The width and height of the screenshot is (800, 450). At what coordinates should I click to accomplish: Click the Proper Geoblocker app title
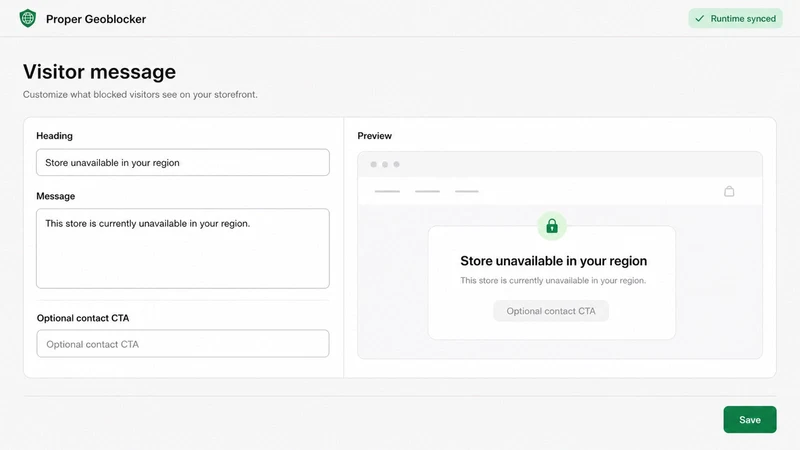[96, 19]
